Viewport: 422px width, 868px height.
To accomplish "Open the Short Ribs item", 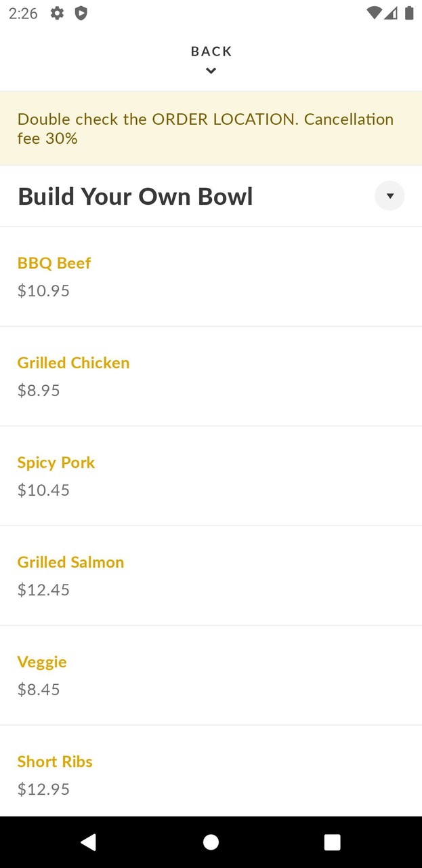I will tap(55, 762).
